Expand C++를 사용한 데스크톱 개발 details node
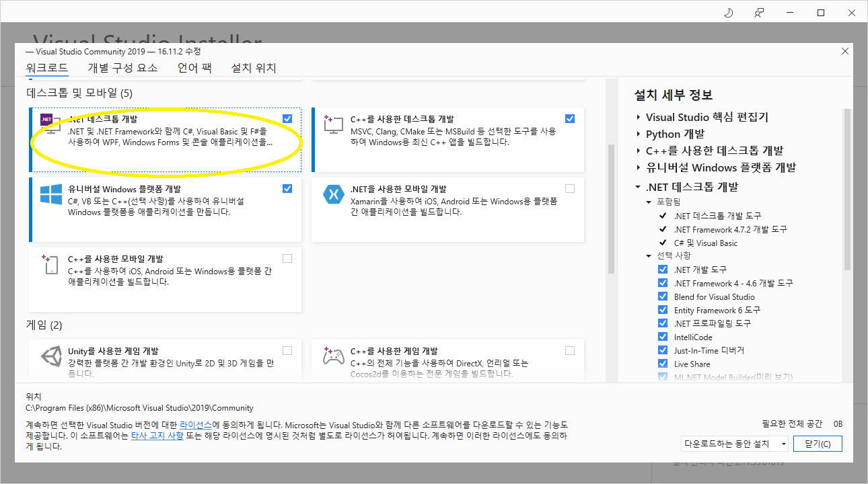868x484 pixels. (638, 151)
